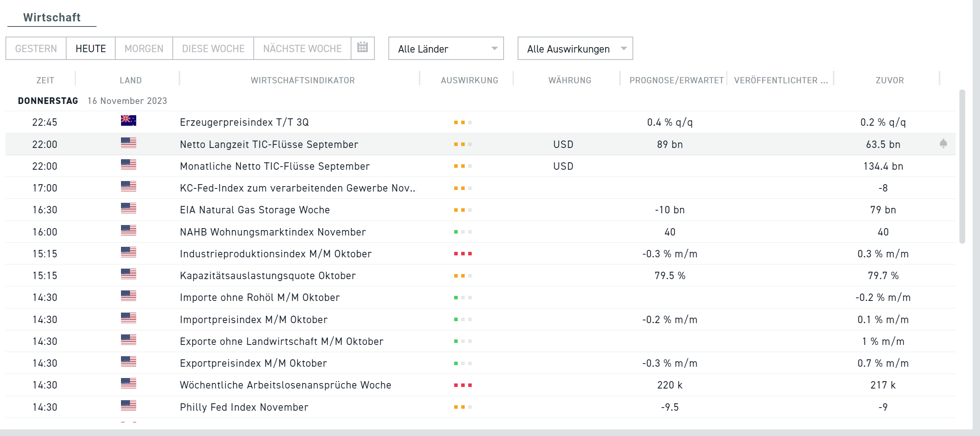The image size is (980, 436).
Task: Click impact indicator for EIA Natural Gas Storage
Action: click(x=463, y=209)
